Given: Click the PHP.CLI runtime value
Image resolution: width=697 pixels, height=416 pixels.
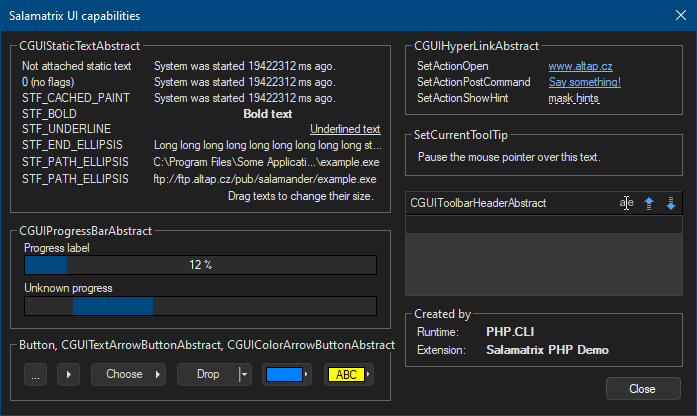Looking at the screenshot, I should click(510, 332).
